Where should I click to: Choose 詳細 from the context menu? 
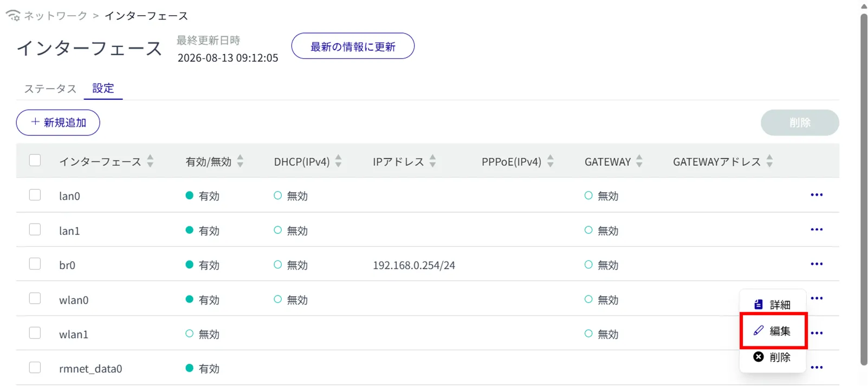773,305
